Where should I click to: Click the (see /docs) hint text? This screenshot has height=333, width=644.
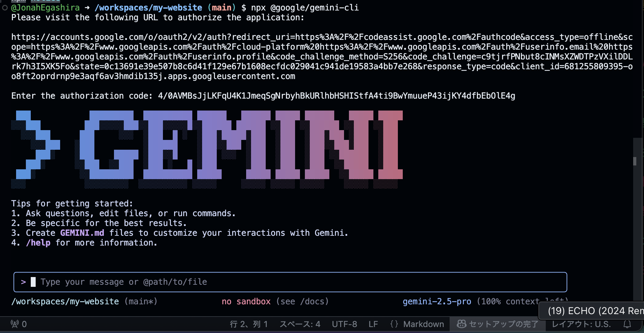(x=302, y=302)
